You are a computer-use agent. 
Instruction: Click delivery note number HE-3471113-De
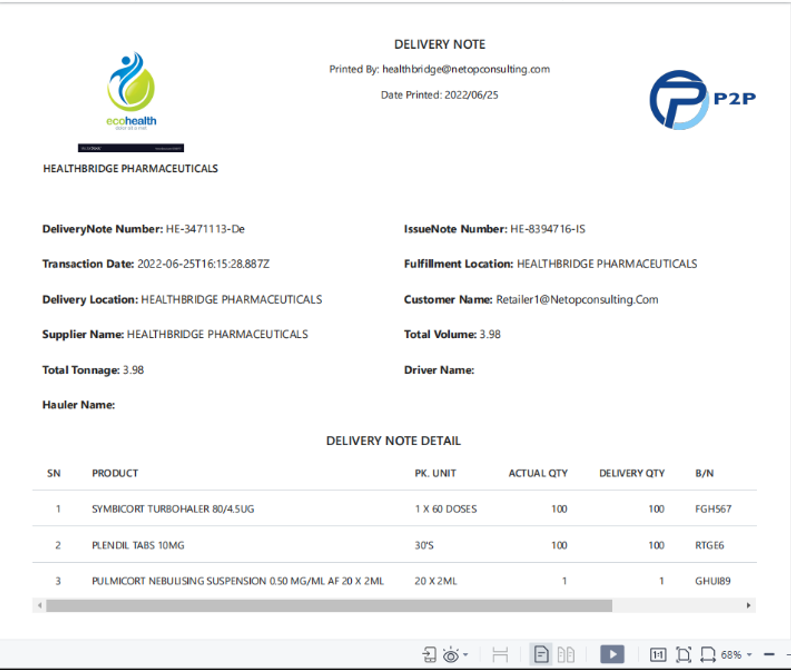205,229
